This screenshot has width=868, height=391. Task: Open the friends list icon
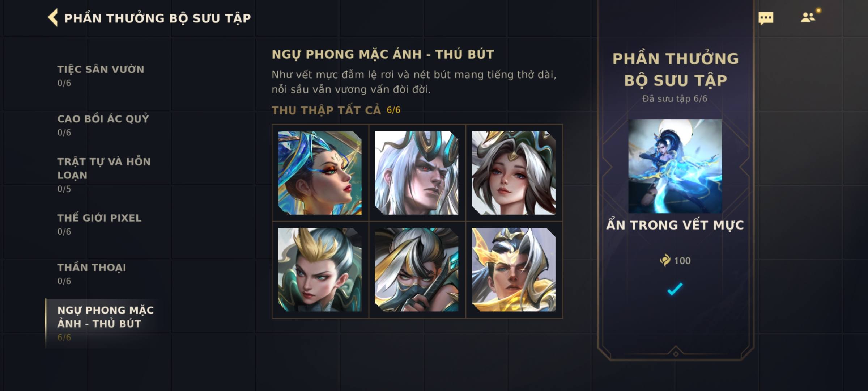click(808, 17)
